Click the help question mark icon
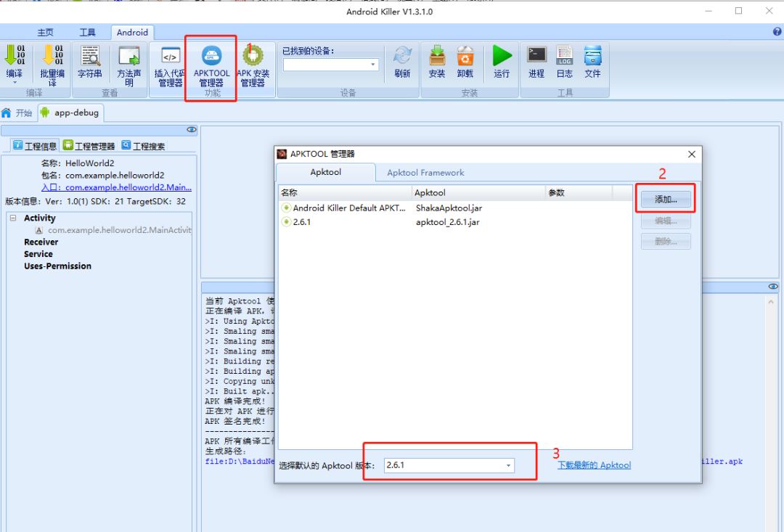784x532 pixels. tap(777, 31)
